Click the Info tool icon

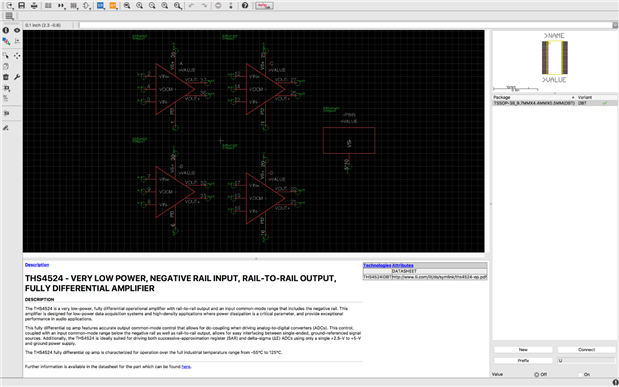click(x=6, y=30)
